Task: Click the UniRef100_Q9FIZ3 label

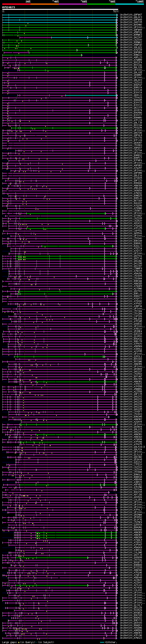Action: (131, 180)
